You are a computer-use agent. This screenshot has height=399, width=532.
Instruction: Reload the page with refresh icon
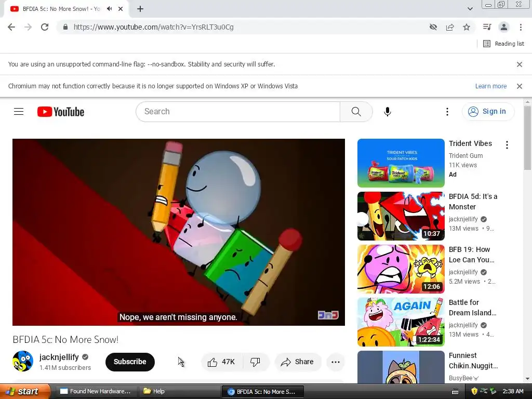45,27
